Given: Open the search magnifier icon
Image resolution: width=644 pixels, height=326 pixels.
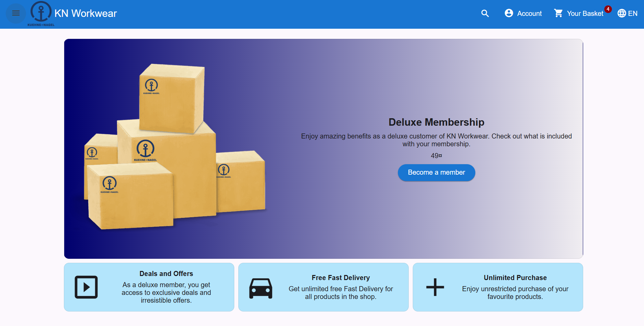Looking at the screenshot, I should (x=485, y=13).
